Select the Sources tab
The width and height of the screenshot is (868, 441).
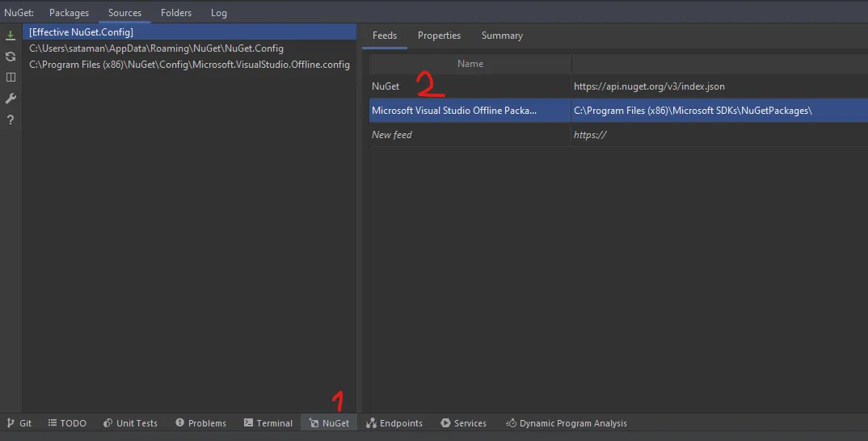124,13
